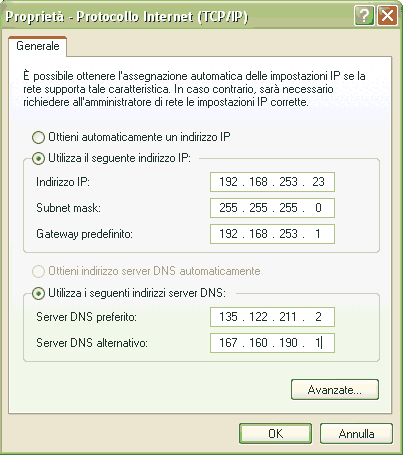403x455 pixels.
Task: Click the Server DNS alternativo field
Action: coord(272,343)
